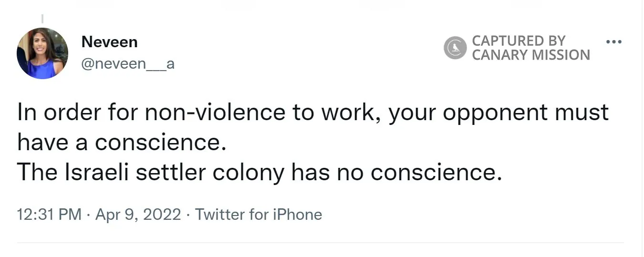This screenshot has width=644, height=257.
Task: Open the three-dot more options menu
Action: click(x=613, y=41)
